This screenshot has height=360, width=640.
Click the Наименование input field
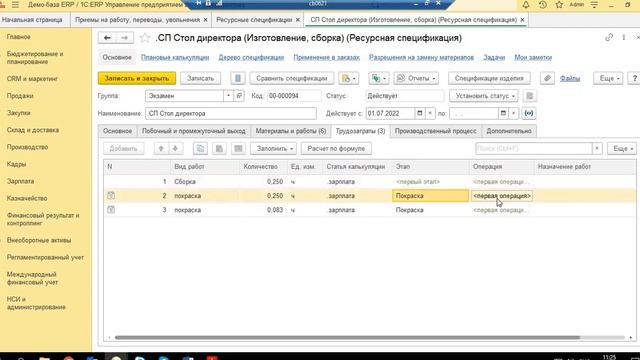tap(231, 113)
